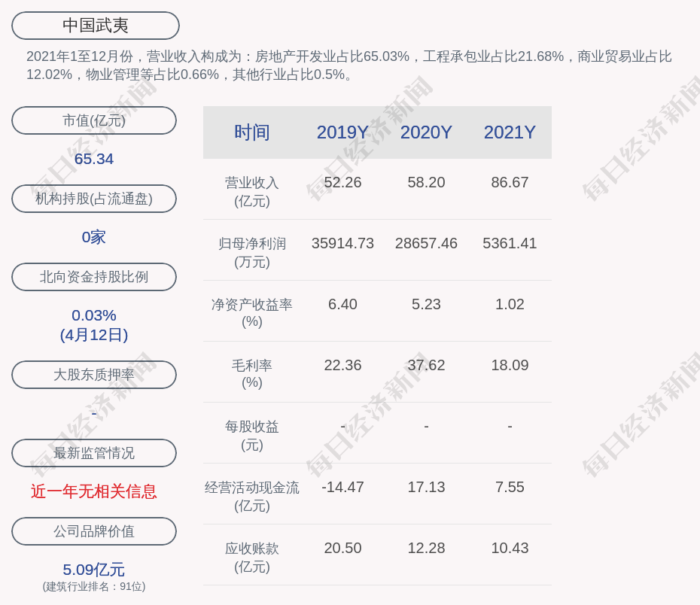Select revenue value 52.26
The height and width of the screenshot is (605, 700).
342,183
